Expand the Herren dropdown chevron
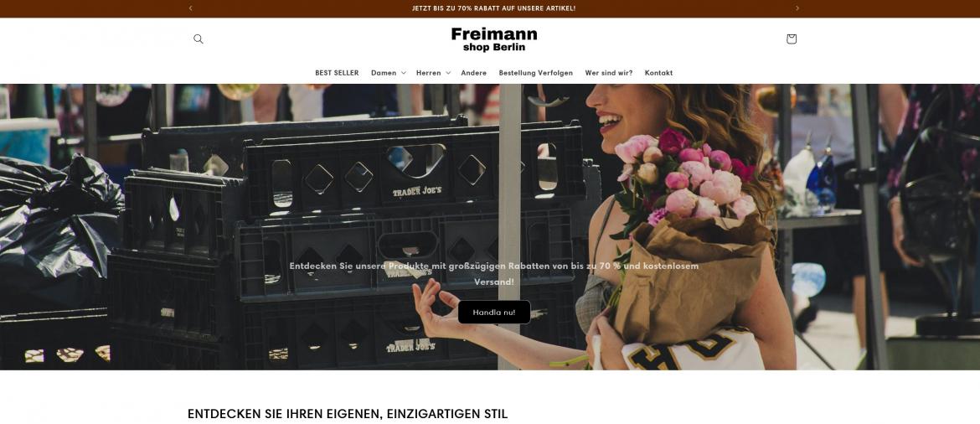Image resolution: width=980 pixels, height=424 pixels. 448,73
